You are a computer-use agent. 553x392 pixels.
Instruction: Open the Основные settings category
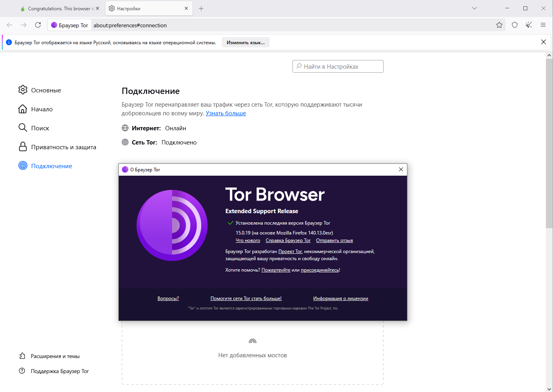click(x=39, y=90)
